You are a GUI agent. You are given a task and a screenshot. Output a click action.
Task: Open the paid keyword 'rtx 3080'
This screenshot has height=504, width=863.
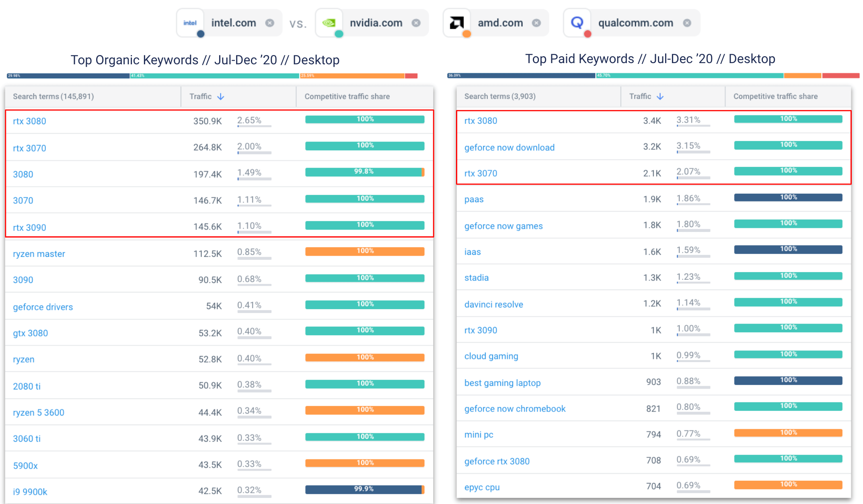coord(481,121)
